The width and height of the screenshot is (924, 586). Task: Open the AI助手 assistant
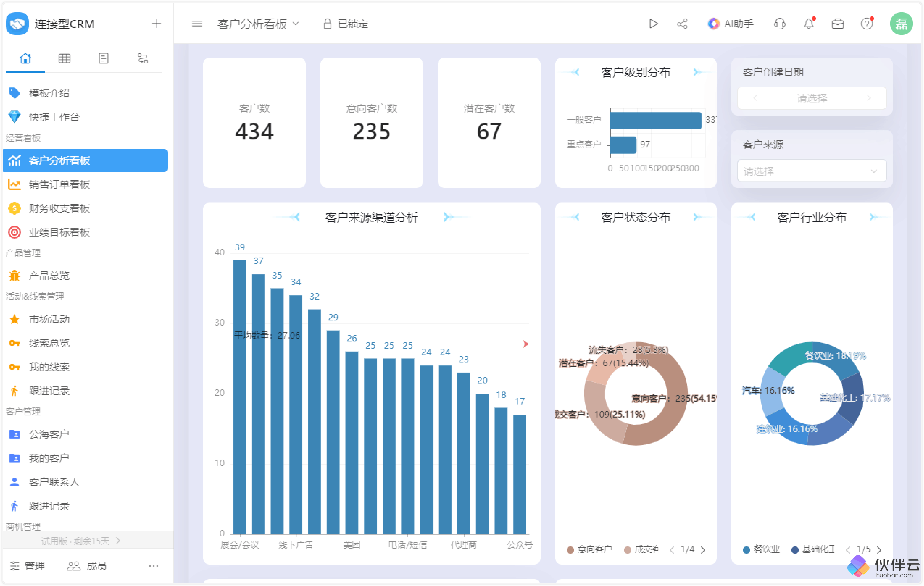(731, 24)
